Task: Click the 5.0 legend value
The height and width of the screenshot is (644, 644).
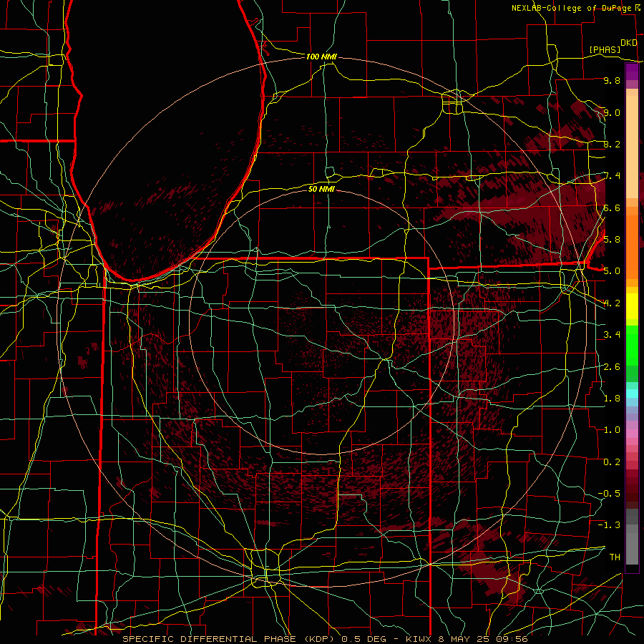Action: pyautogui.click(x=612, y=271)
